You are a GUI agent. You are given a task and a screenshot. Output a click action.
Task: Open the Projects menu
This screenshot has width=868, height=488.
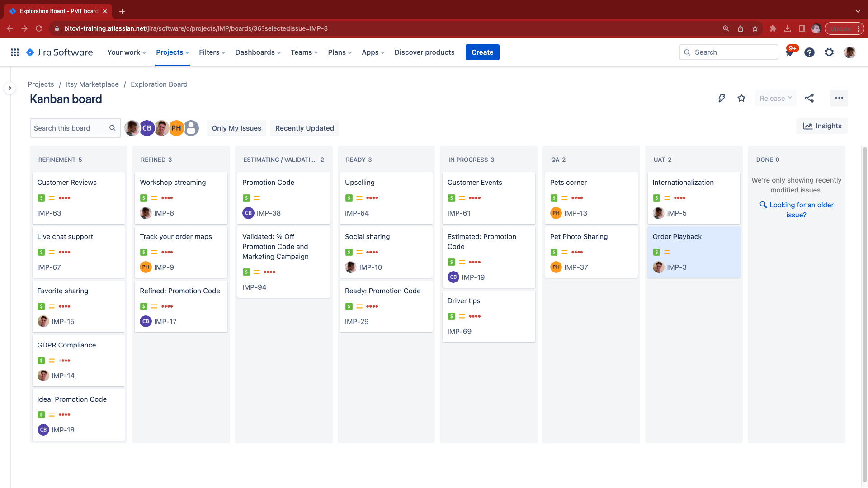tap(173, 52)
